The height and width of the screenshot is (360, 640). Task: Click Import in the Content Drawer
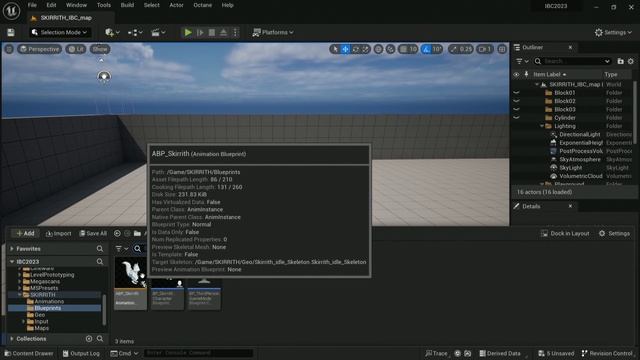[58, 233]
